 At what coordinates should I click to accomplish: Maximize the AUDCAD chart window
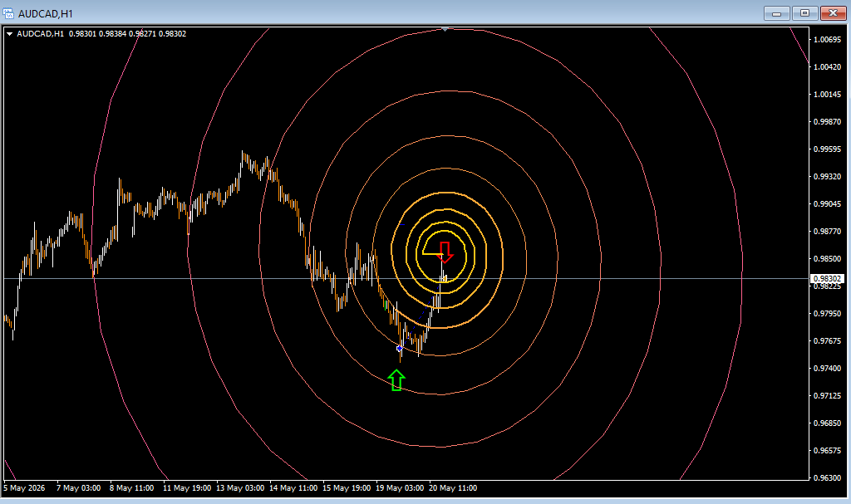[804, 13]
